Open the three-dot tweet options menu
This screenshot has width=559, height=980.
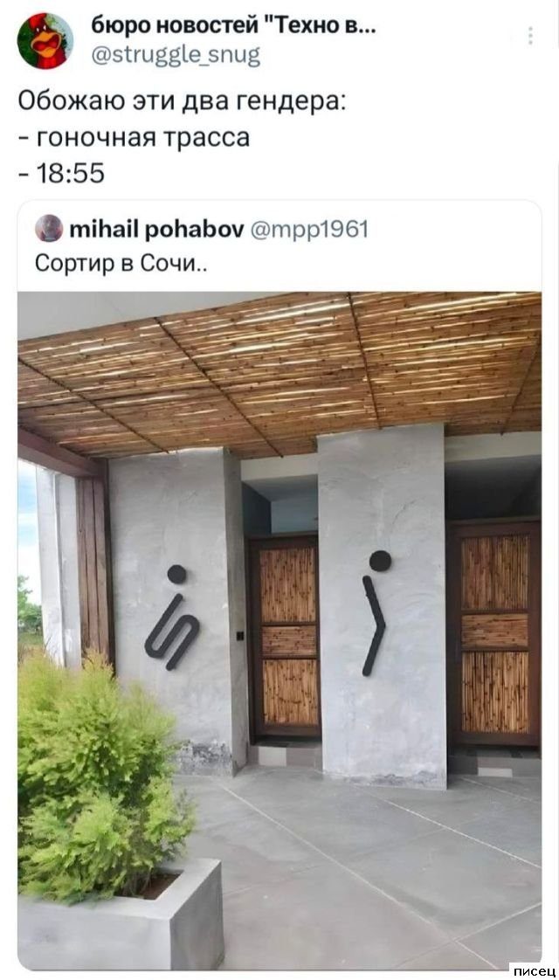pos(530,36)
